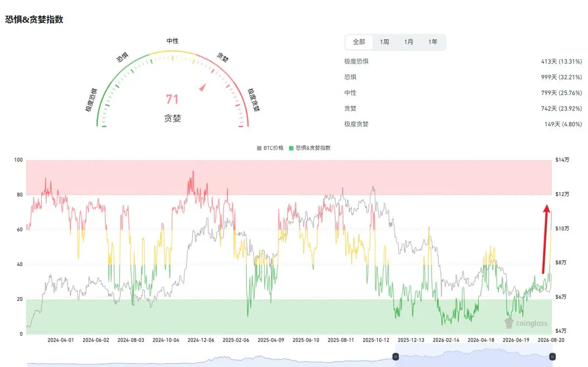Click the green 恐惧&贪婪指数 legend swatch
Image resolution: width=588 pixels, height=367 pixels.
coord(292,147)
